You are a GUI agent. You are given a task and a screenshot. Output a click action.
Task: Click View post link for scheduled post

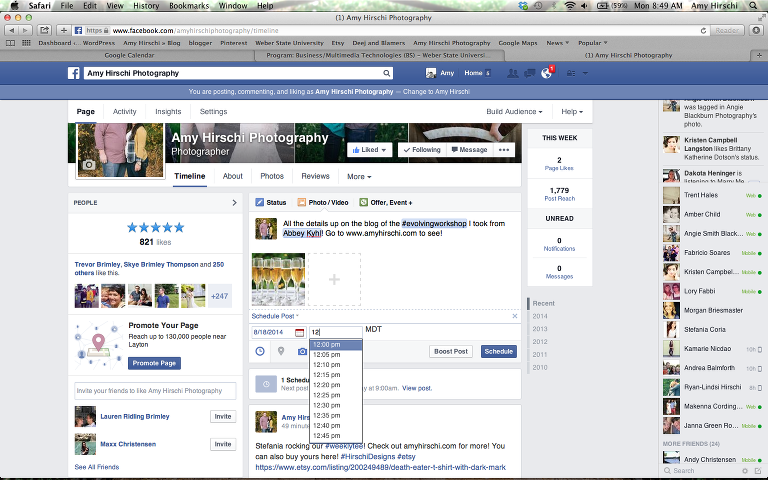tap(417, 388)
